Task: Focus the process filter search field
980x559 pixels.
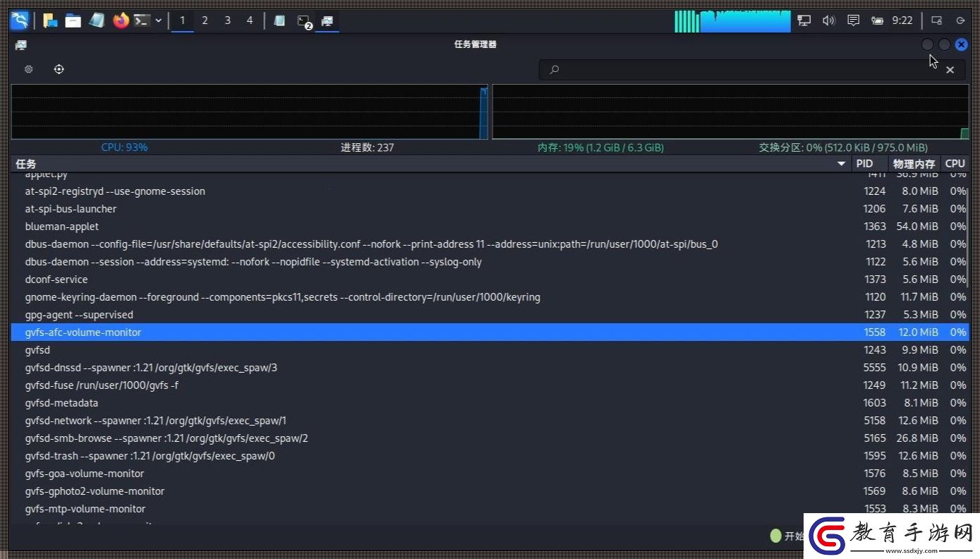Action: click(751, 69)
